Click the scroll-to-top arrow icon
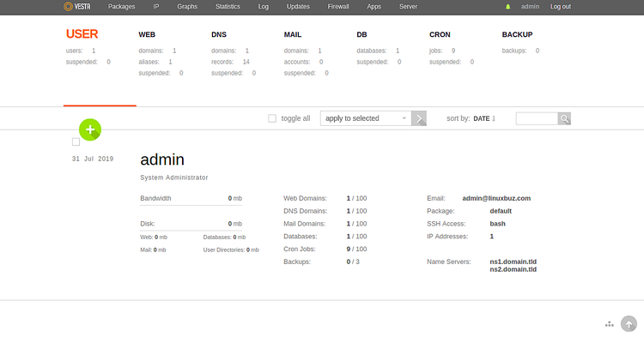The height and width of the screenshot is (337, 644). tap(629, 324)
